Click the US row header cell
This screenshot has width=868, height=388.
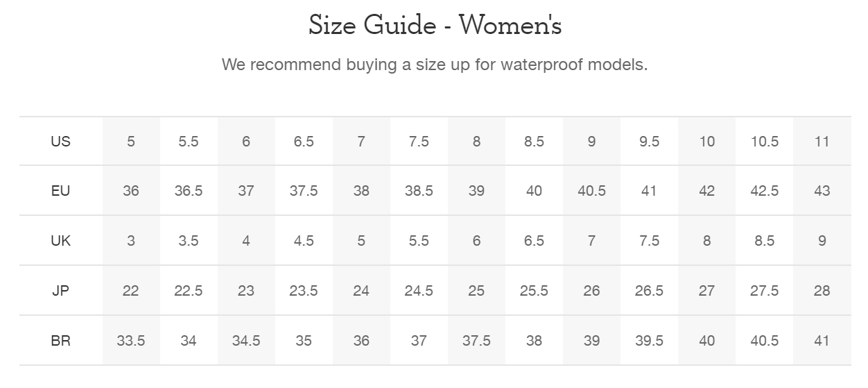tap(61, 142)
